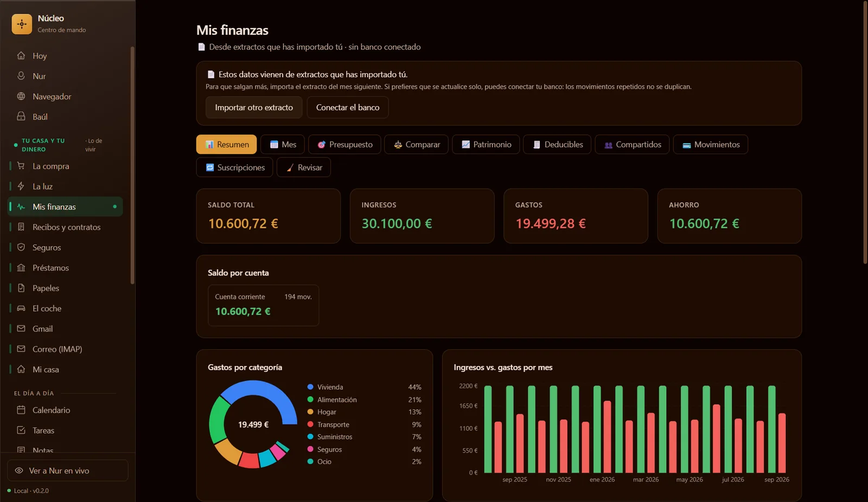Click the Transporte red legend dot
Viewport: 868px width, 502px height.
310,424
